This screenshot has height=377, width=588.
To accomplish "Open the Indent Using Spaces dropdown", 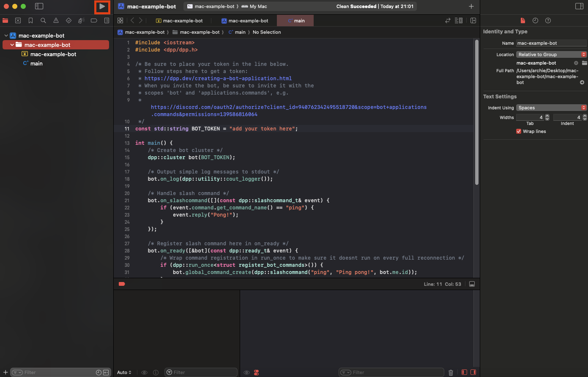I will tap(551, 108).
